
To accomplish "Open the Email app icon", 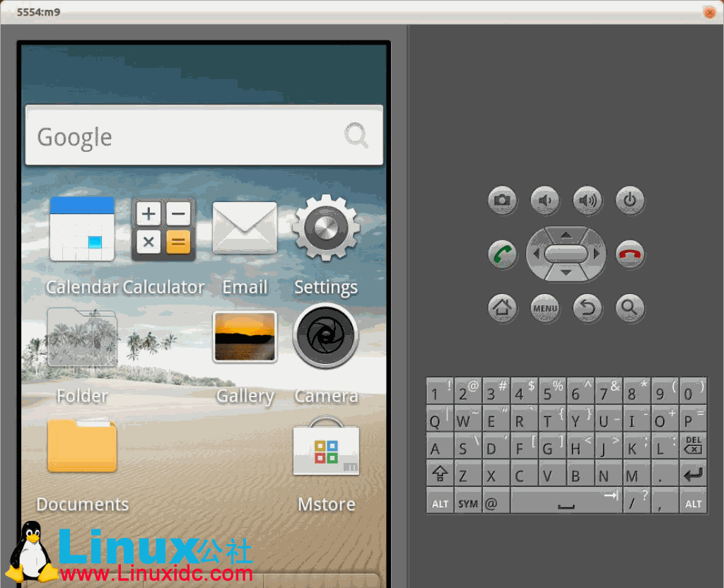I will point(245,228).
